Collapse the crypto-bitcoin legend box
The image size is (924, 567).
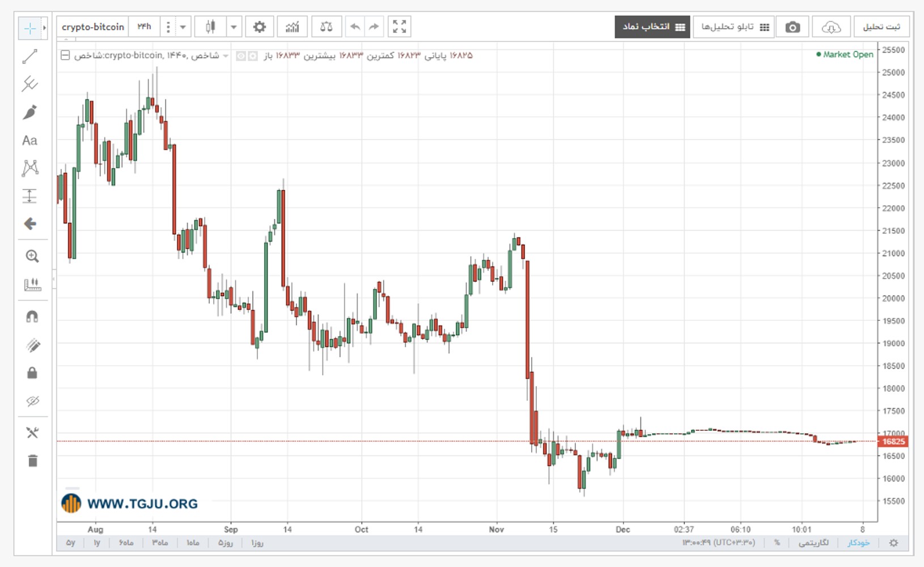65,55
